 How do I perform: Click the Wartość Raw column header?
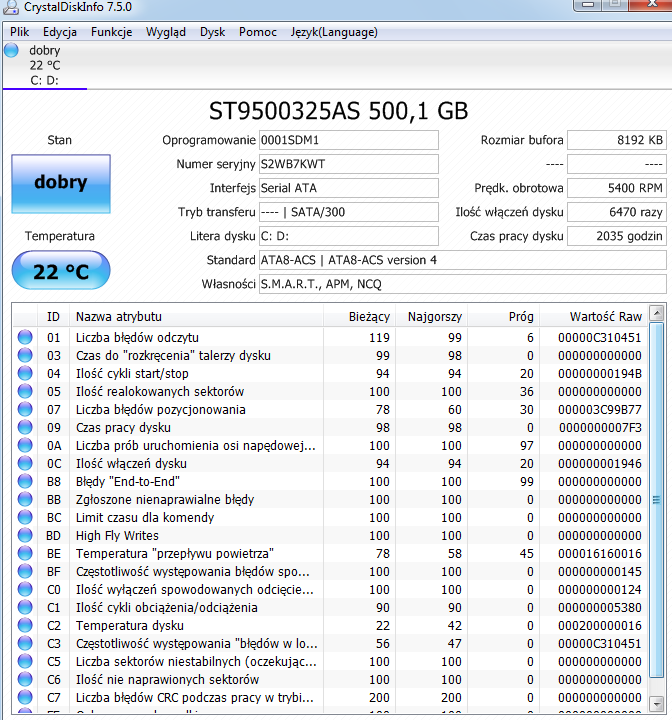(x=593, y=316)
